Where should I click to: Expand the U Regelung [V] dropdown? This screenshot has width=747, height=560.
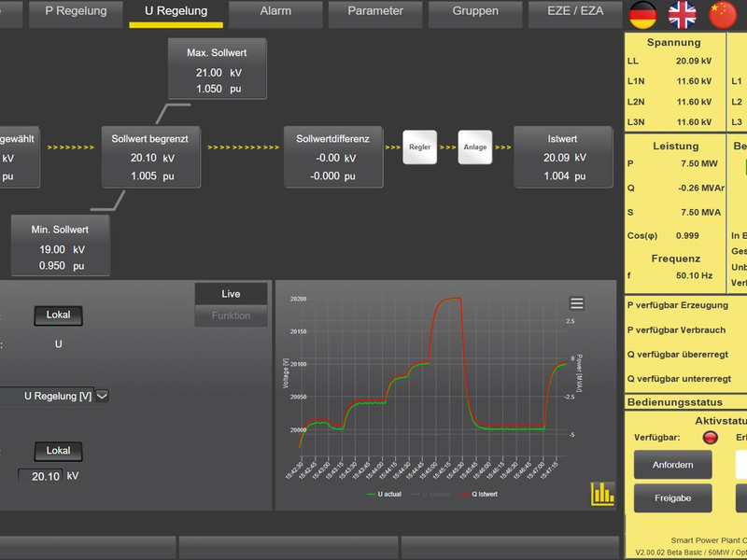(102, 396)
